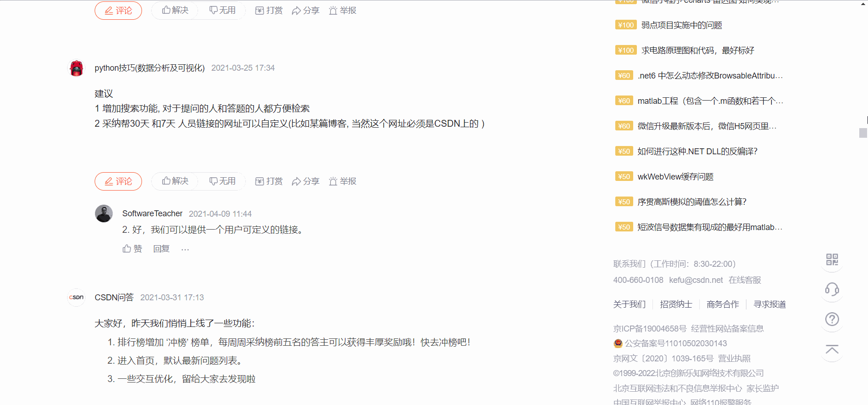
Task: Open more options on SoftwareTeacher's comment
Action: pyautogui.click(x=185, y=249)
